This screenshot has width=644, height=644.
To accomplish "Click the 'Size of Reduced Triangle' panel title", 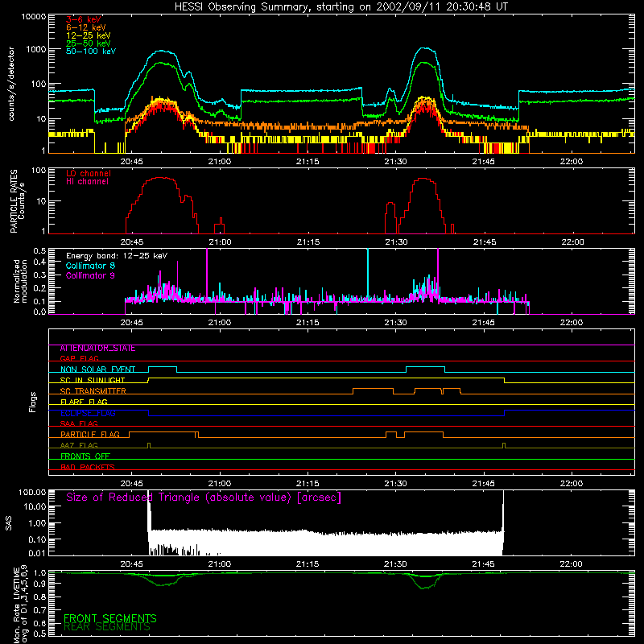I will [x=204, y=497].
